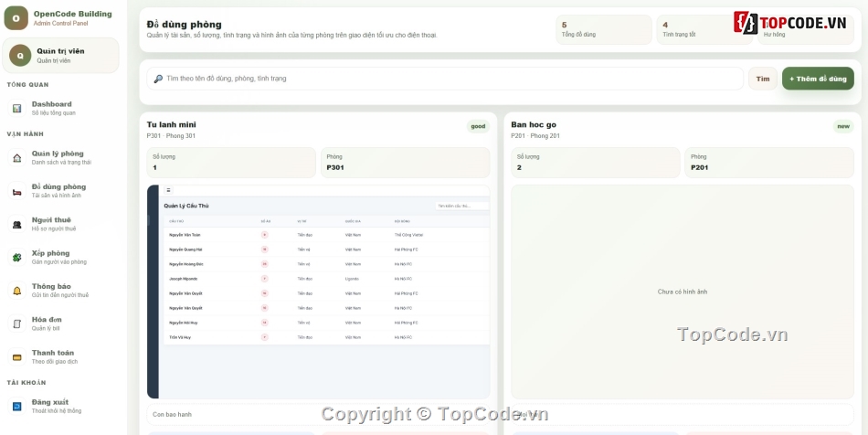
Task: Click the Tìm search button
Action: pos(763,79)
